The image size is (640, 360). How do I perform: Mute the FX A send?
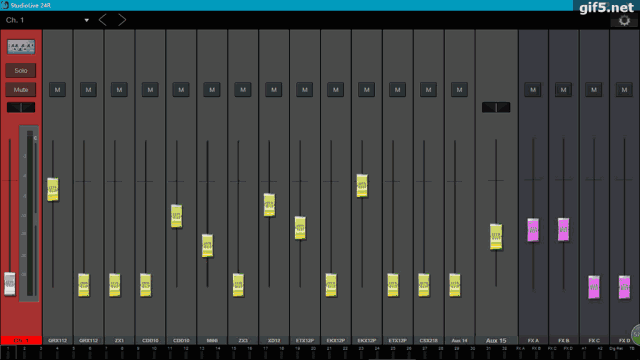point(533,90)
